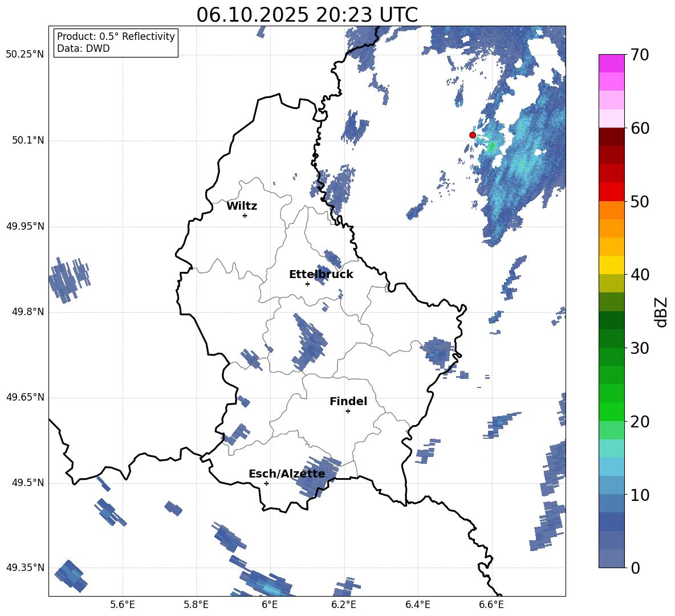Click the Ettelbruck station cross marker

[x=307, y=284]
